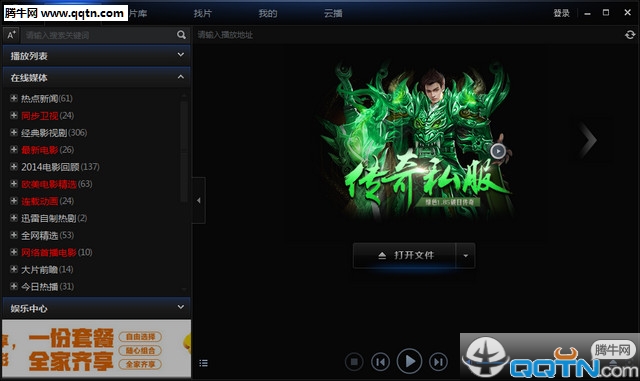The image size is (640, 381).
Task: Open the 片库 tab
Action: coord(138,13)
